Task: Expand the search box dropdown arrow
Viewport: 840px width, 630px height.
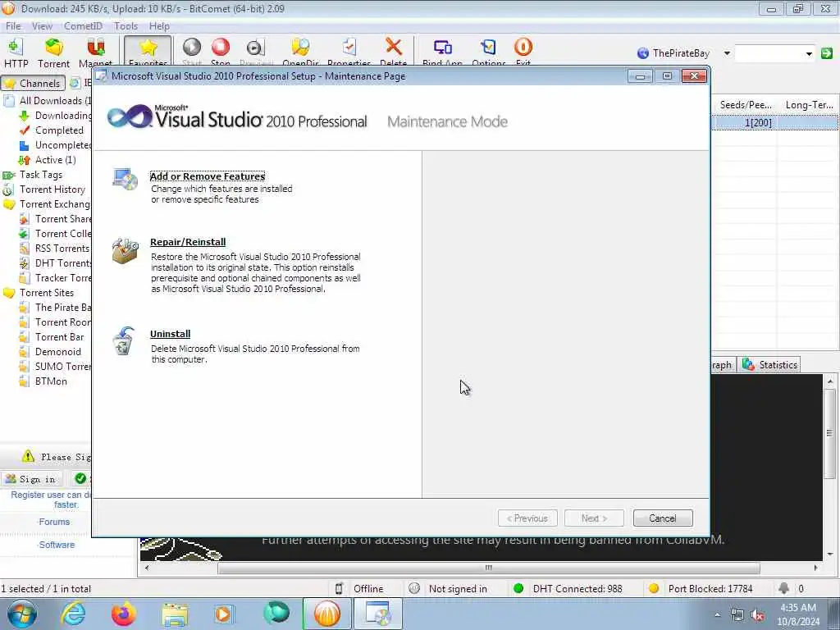Action: coord(809,53)
